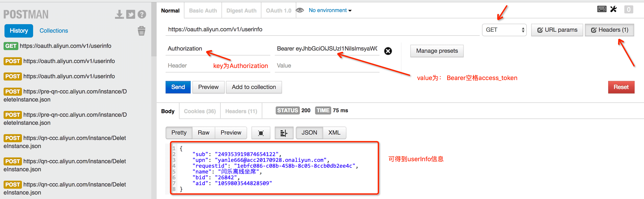Open the Twitter icon in sidebar header
Image resolution: width=644 pixels, height=199 pixels.
point(130,14)
